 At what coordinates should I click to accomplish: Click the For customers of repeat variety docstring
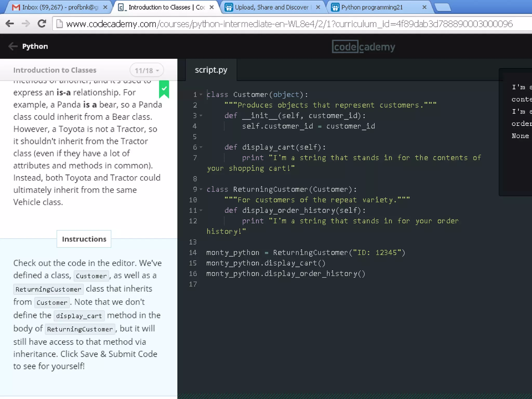317,200
